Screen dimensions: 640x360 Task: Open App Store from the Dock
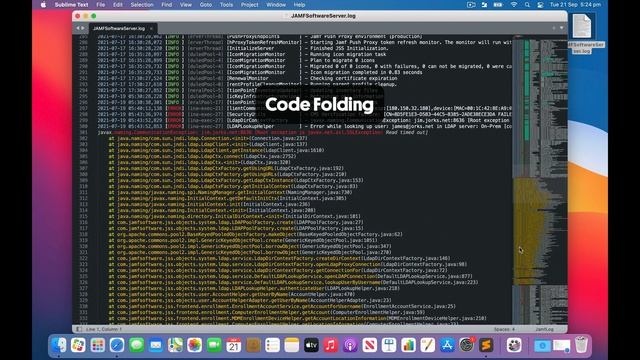click(x=447, y=345)
